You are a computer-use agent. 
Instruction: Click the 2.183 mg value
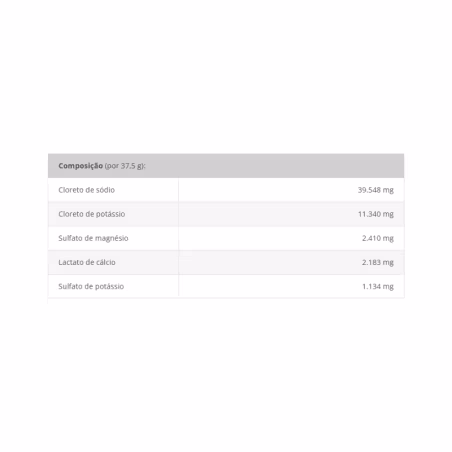click(378, 262)
